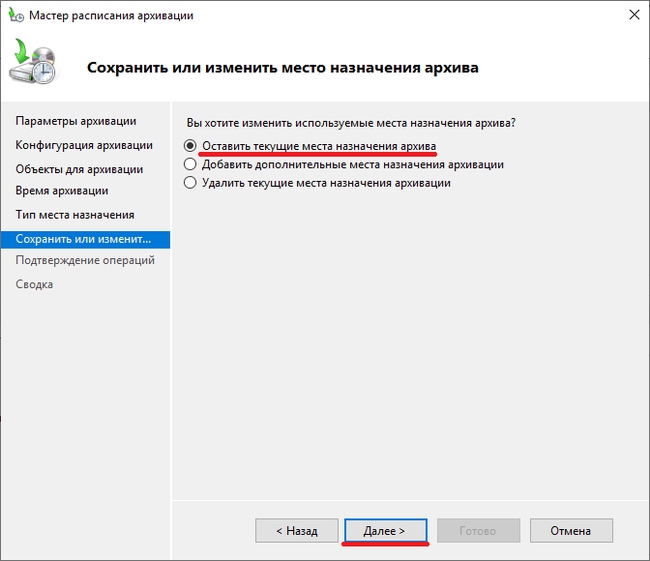Screen dimensions: 650x561
Task: Cancel the wizard with 'Отмена'
Action: coord(570,531)
